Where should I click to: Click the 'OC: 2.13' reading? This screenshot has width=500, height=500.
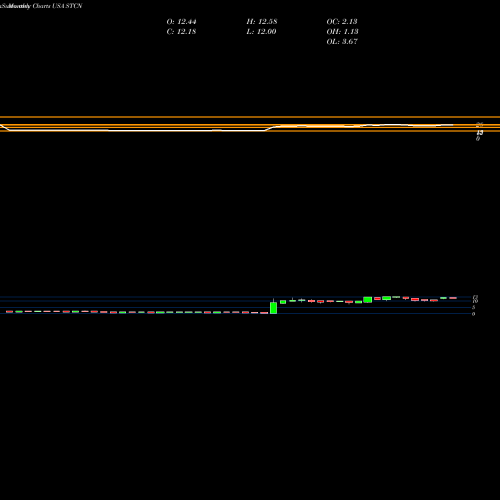342,22
